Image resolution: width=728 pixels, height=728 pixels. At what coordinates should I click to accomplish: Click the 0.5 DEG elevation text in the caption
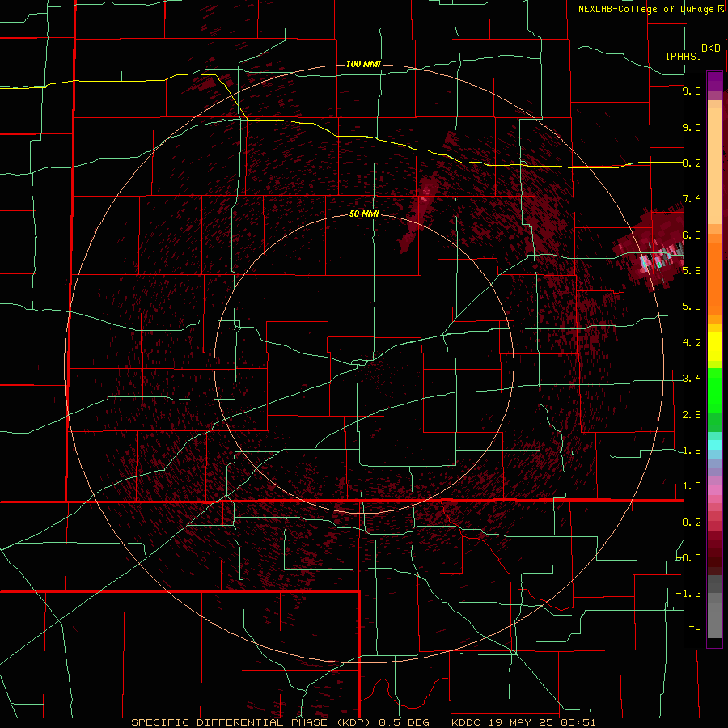point(404,722)
